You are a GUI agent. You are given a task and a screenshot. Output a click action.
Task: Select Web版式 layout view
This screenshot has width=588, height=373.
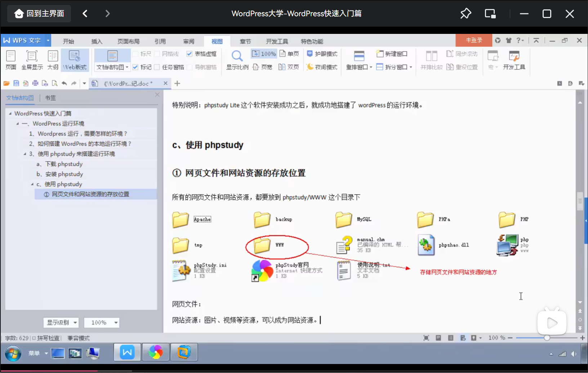[x=75, y=60]
